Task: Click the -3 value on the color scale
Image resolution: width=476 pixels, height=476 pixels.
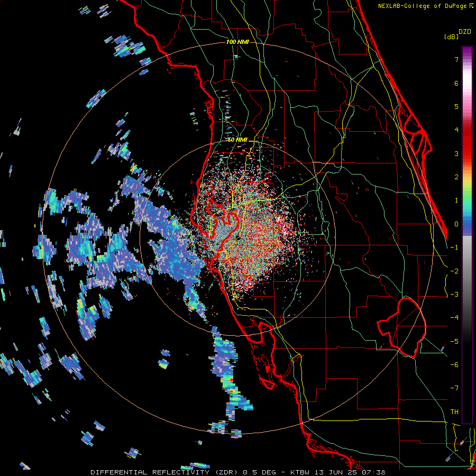Action: pyautogui.click(x=454, y=295)
